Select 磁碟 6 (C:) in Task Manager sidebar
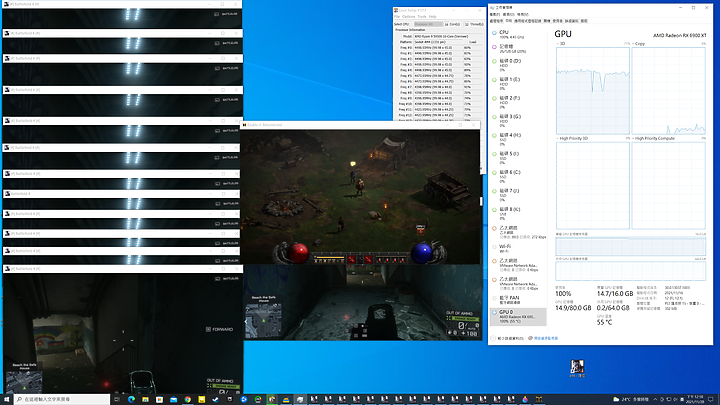The height and width of the screenshot is (405, 720). (518, 177)
